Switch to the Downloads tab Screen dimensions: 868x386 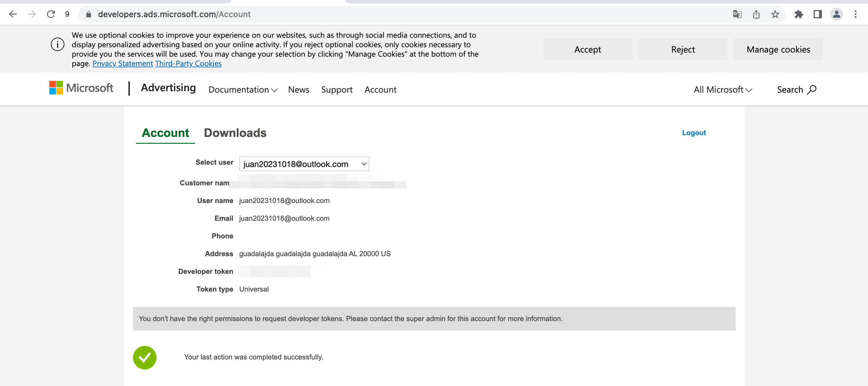click(x=235, y=133)
